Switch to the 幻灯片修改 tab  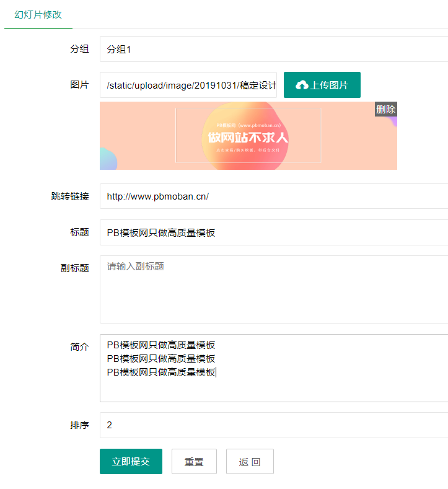tap(38, 14)
